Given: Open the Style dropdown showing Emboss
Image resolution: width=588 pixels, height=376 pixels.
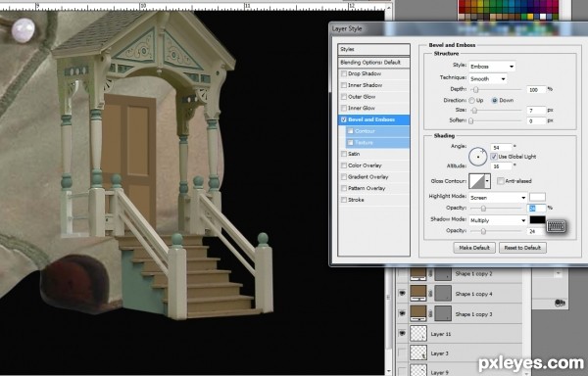Looking at the screenshot, I should point(492,67).
